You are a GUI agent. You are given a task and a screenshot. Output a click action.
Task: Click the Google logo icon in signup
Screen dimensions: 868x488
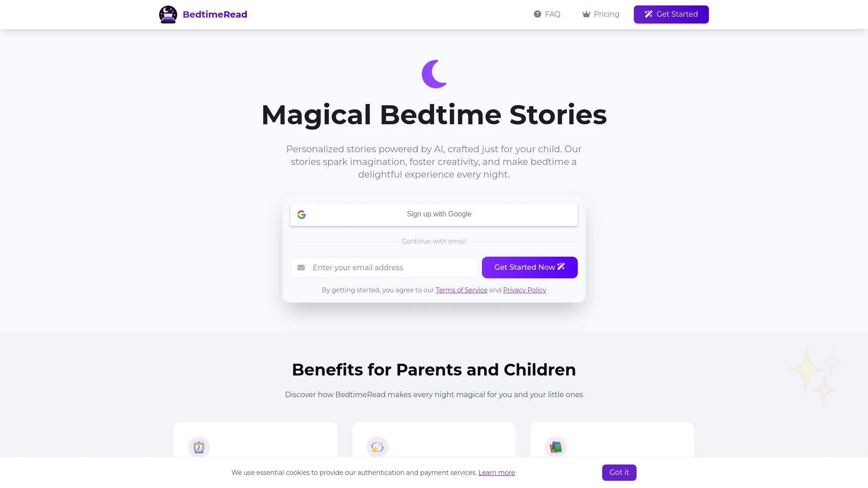(302, 214)
